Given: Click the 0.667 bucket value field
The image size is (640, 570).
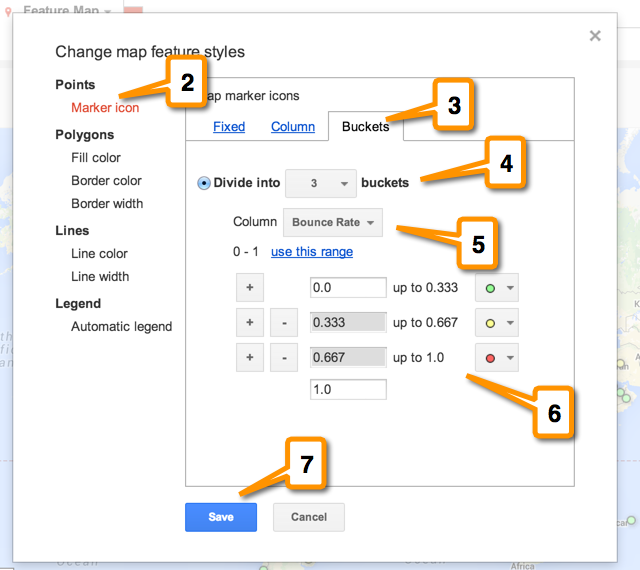Looking at the screenshot, I should click(348, 358).
